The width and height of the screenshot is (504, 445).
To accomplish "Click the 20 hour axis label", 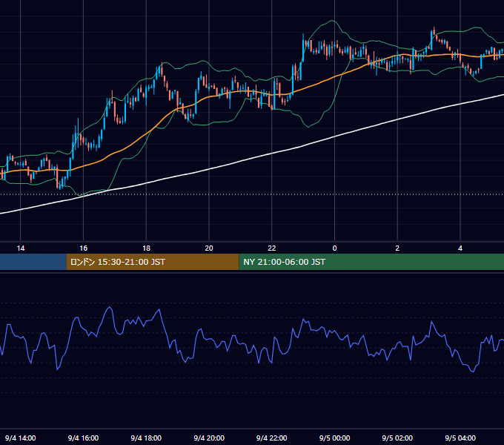I will (x=209, y=248).
